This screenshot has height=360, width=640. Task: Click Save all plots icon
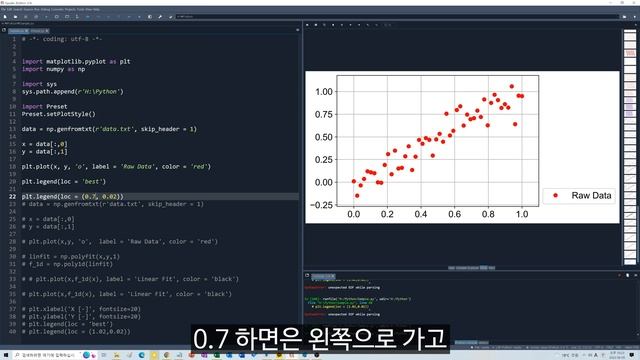pos(316,25)
